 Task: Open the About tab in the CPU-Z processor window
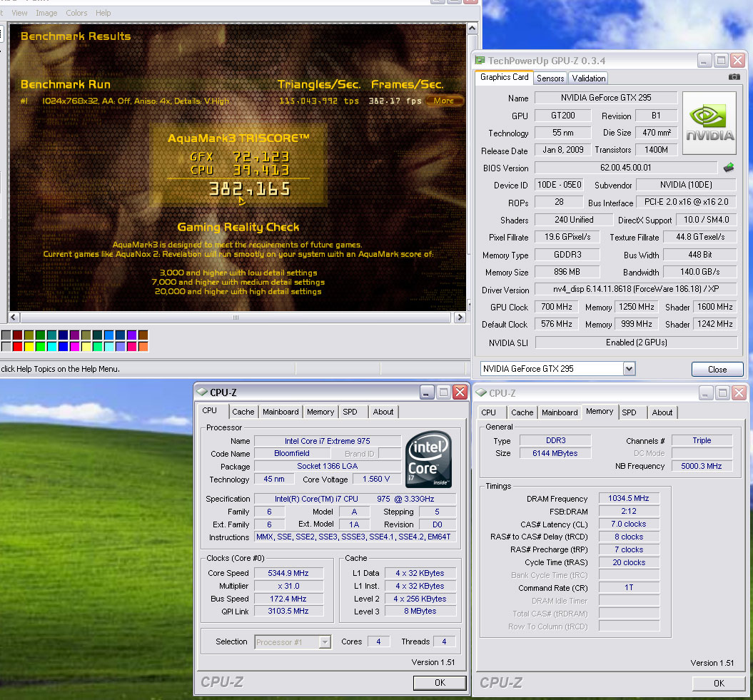click(383, 412)
